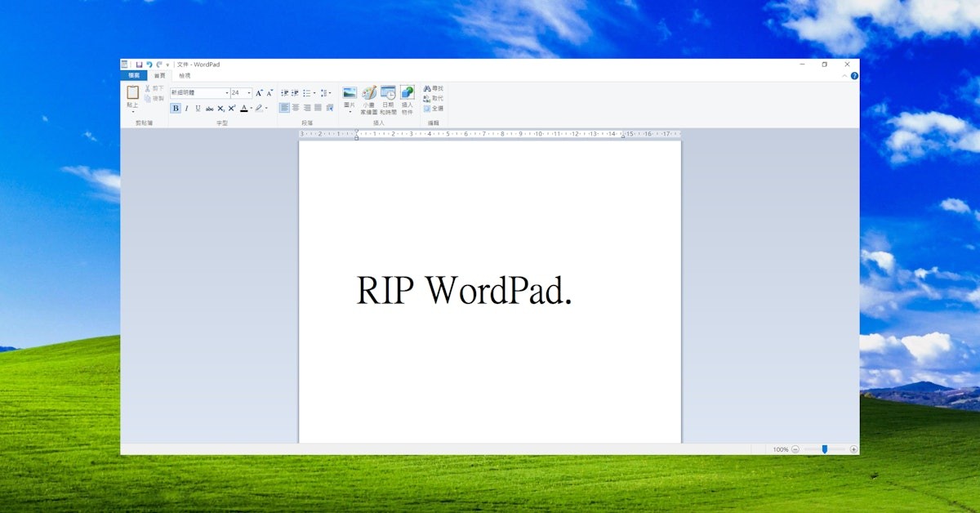Grow font size with the larger A icon
The image size is (980, 513).
tap(258, 93)
